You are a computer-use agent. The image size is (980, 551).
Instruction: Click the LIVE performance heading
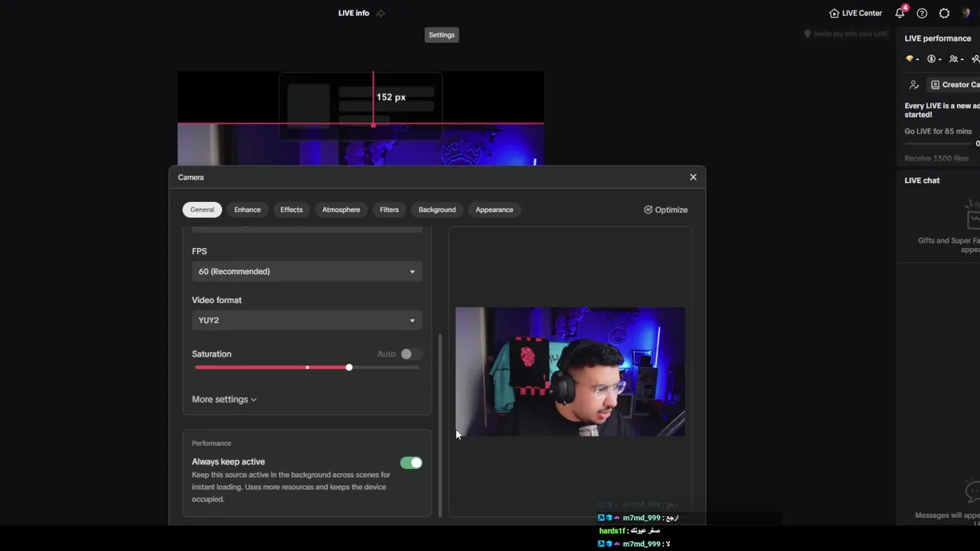click(937, 38)
